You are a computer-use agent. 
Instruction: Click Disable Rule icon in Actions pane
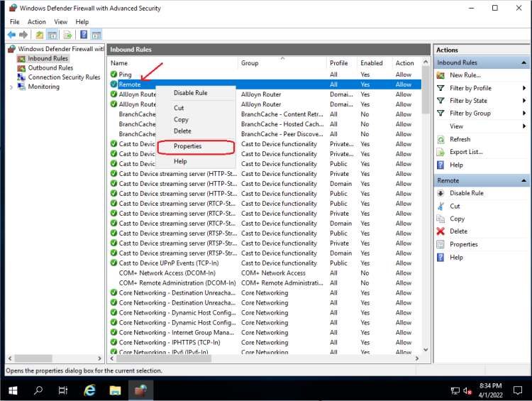[440, 193]
